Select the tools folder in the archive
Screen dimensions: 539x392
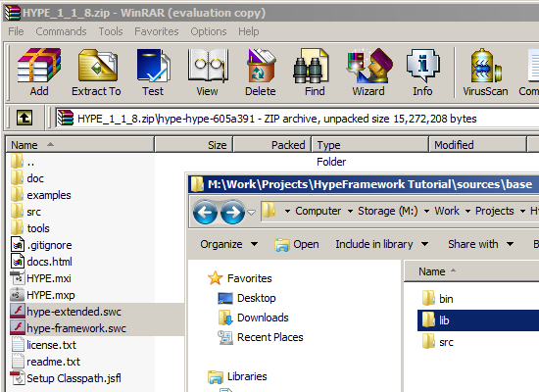(x=30, y=228)
